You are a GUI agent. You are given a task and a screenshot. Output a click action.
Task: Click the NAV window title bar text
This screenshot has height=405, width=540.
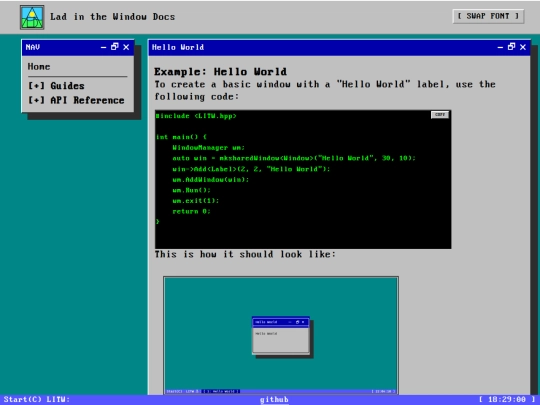point(33,47)
